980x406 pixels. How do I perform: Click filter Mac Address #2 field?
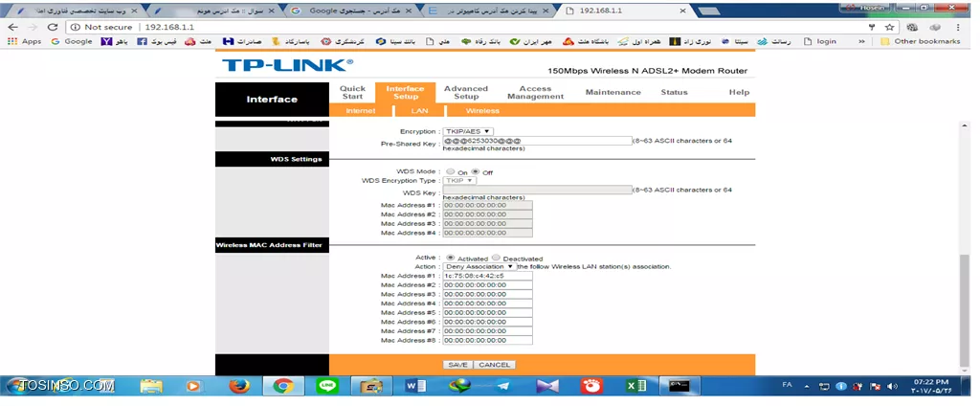point(487,284)
